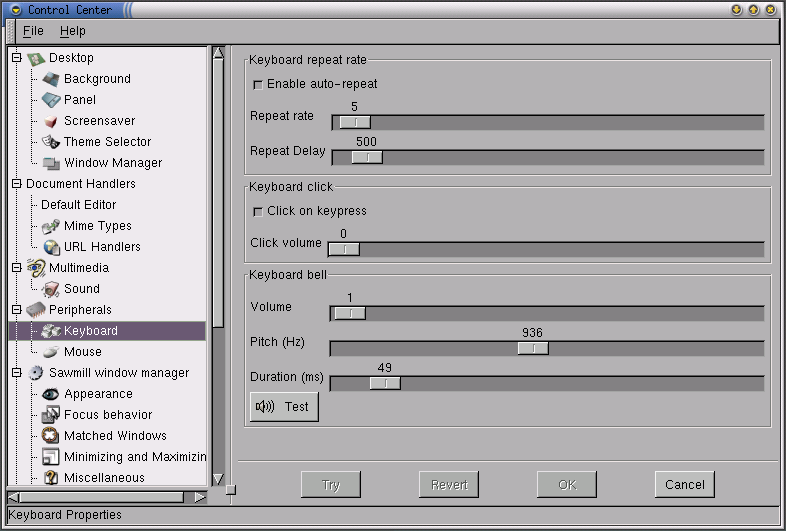Screen dimensions: 786x531
Task: Click the Theme Selector icon
Action: 51,142
